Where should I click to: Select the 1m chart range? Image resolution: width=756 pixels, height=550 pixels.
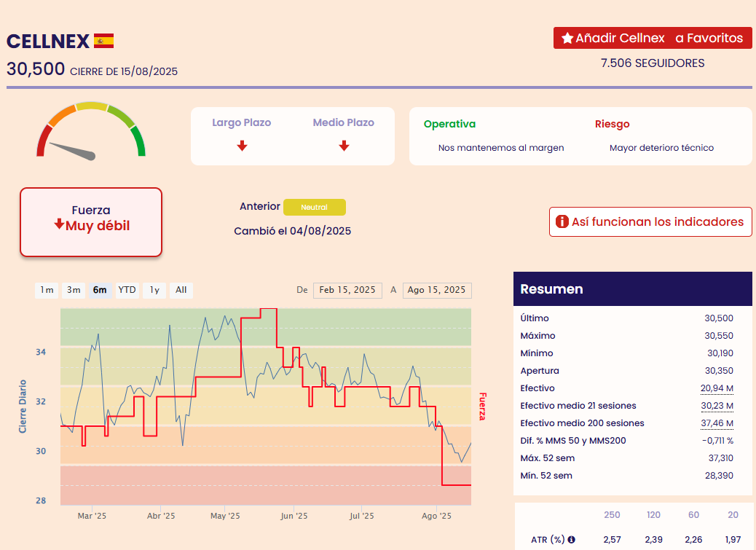(x=47, y=290)
